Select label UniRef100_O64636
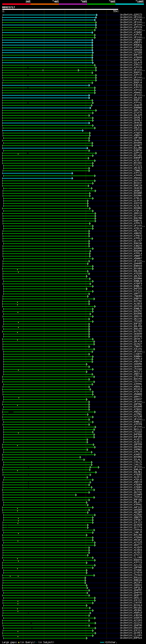Viewport: 146px width, 644px height. tap(131, 123)
